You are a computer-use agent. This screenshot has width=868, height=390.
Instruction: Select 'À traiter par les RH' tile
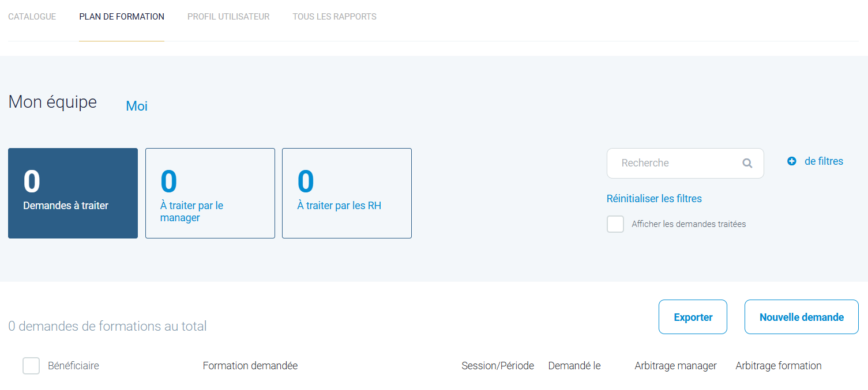tap(347, 193)
